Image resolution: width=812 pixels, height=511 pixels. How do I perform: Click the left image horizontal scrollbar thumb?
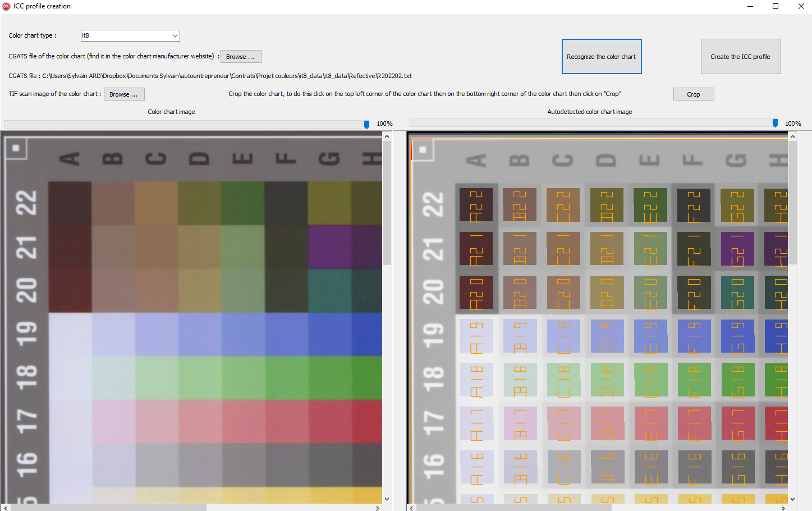(x=108, y=508)
